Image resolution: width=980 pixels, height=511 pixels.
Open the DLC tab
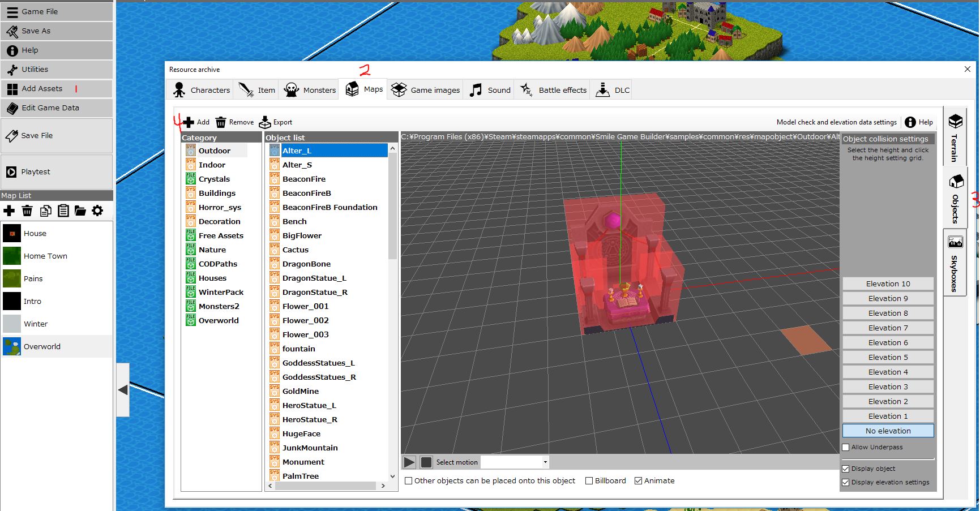[612, 90]
